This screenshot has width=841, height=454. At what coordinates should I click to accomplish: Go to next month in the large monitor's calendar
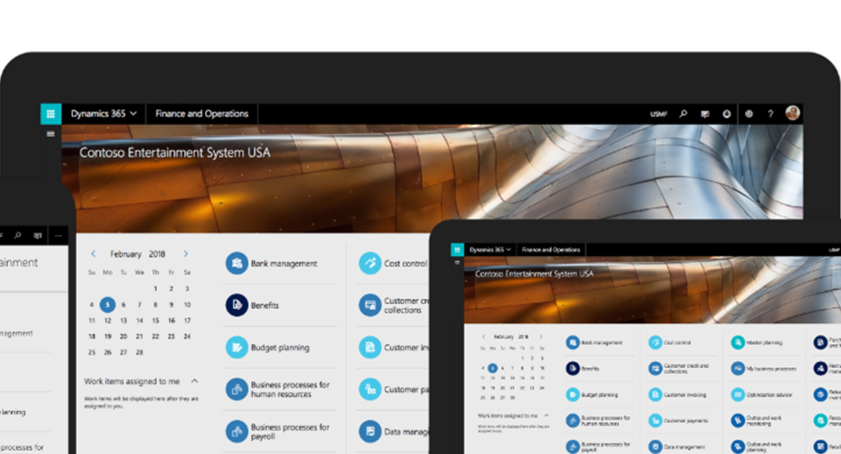186,254
